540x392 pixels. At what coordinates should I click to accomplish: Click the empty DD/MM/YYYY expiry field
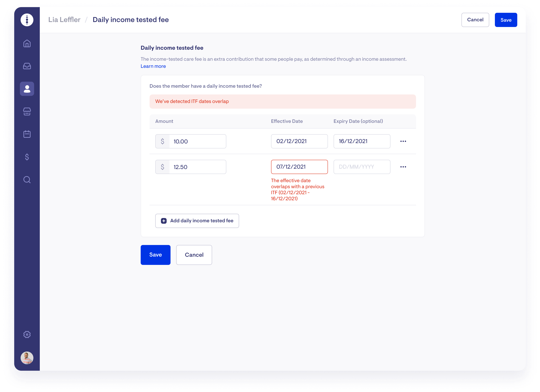click(362, 167)
